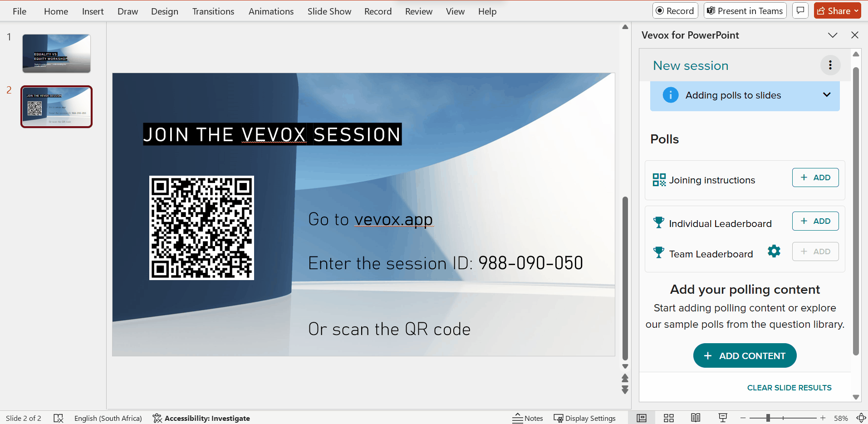Select the QR code image on slide
This screenshot has height=424, width=868.
(201, 228)
